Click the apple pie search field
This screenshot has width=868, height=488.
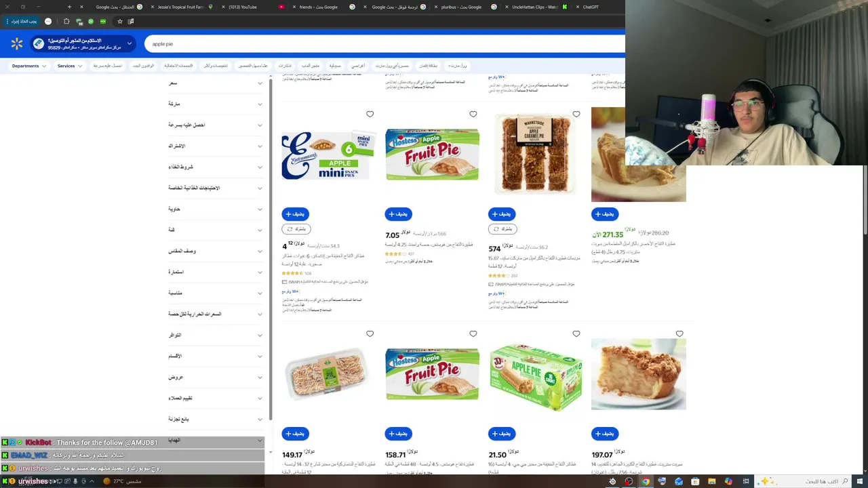(383, 44)
